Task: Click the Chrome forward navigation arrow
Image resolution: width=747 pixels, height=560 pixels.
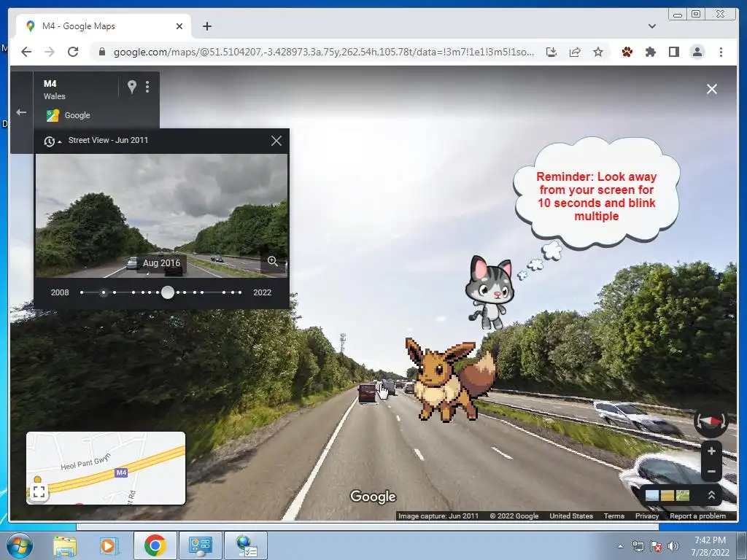Action: click(50, 52)
